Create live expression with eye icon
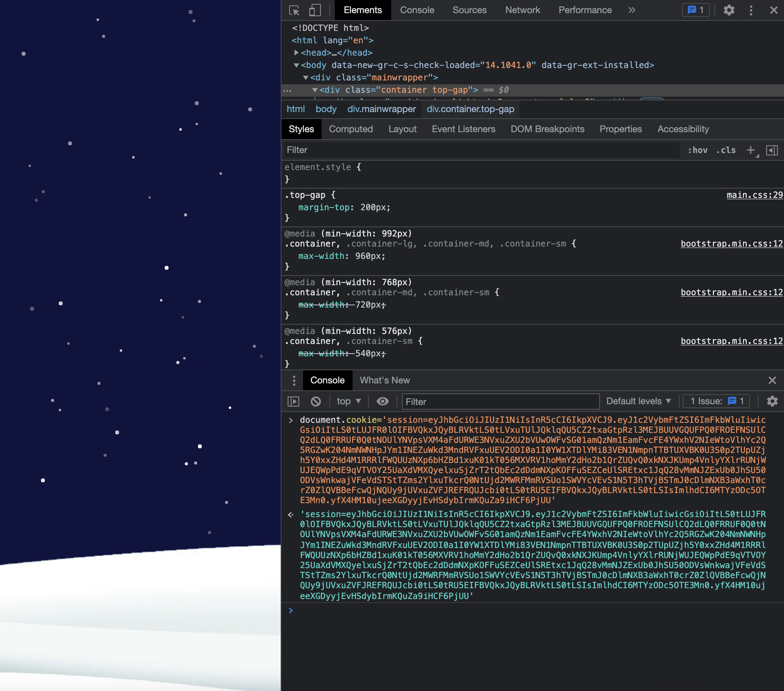The width and height of the screenshot is (784, 691). 382,402
